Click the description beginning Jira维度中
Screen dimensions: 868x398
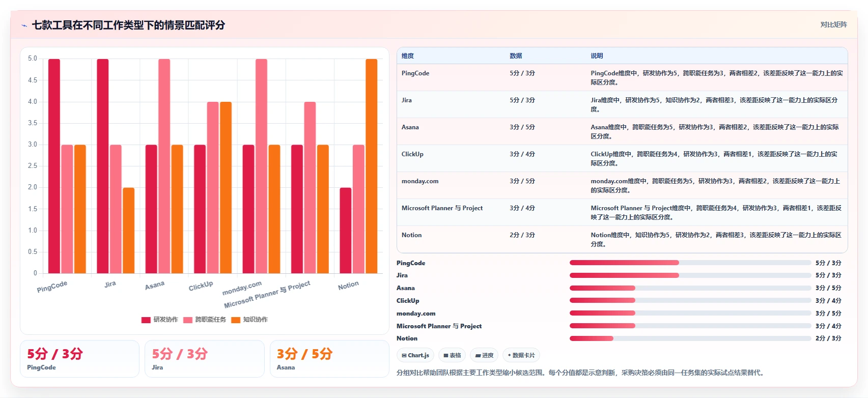coord(714,105)
